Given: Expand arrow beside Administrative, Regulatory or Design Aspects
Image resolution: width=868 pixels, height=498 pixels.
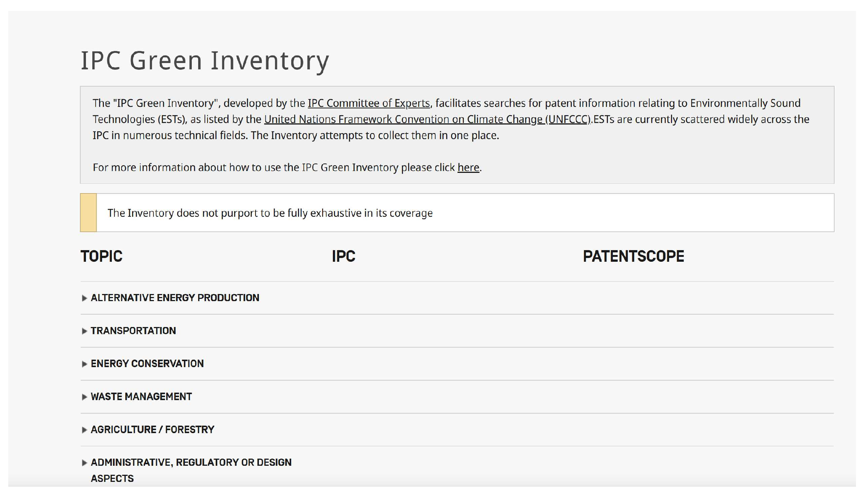Looking at the screenshot, I should pos(84,463).
